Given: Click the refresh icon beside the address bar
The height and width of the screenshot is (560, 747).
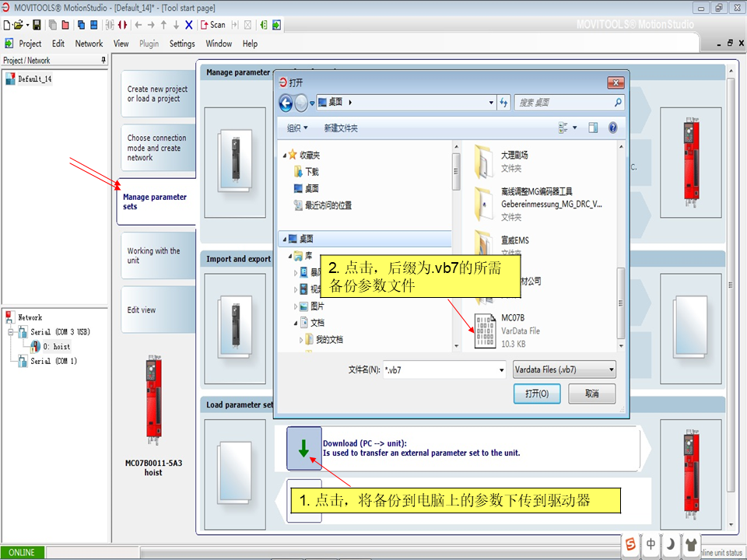Looking at the screenshot, I should (x=504, y=103).
